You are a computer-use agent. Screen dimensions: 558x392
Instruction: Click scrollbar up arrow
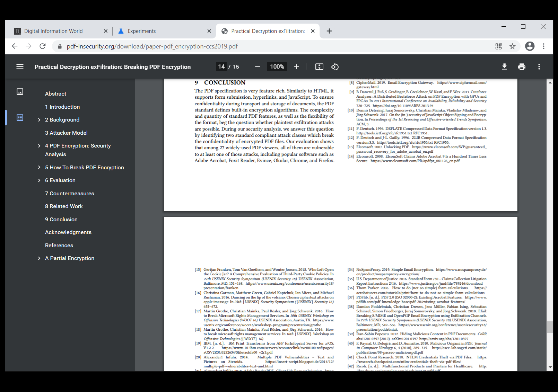click(x=550, y=82)
